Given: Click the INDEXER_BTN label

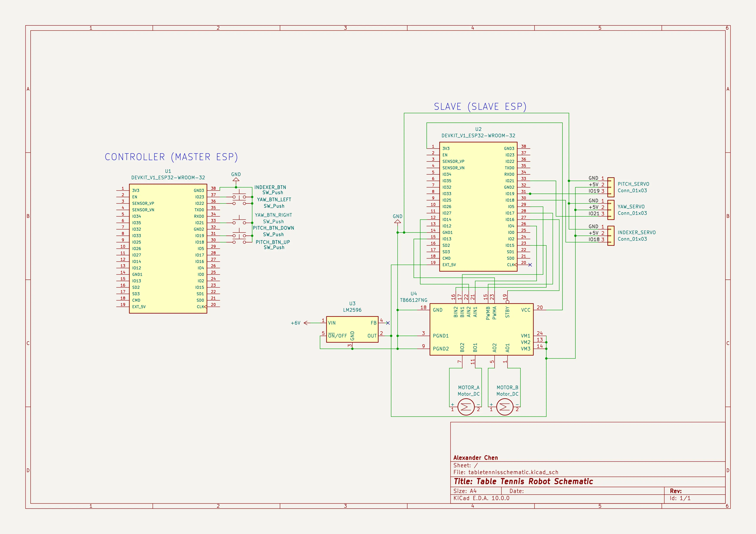Looking at the screenshot, I should (270, 187).
